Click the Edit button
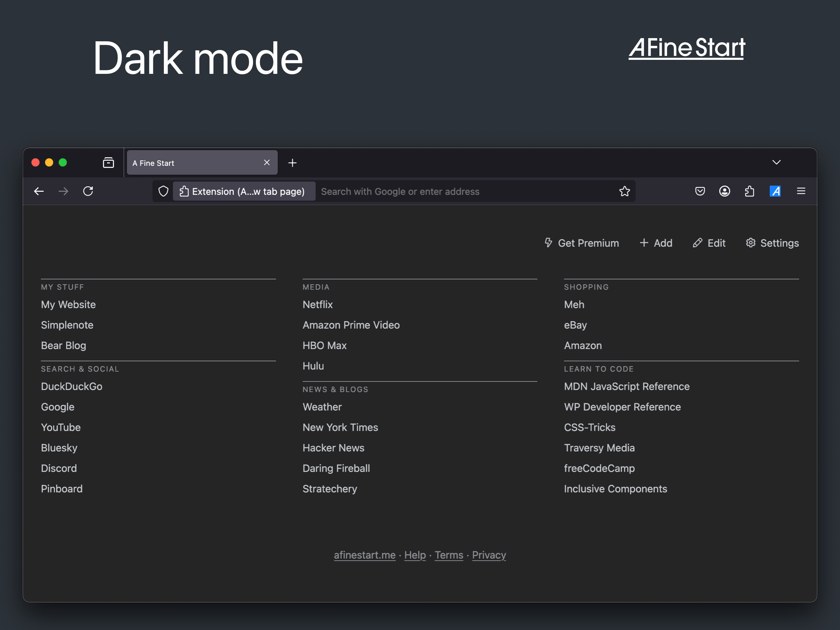This screenshot has width=840, height=630. (709, 243)
